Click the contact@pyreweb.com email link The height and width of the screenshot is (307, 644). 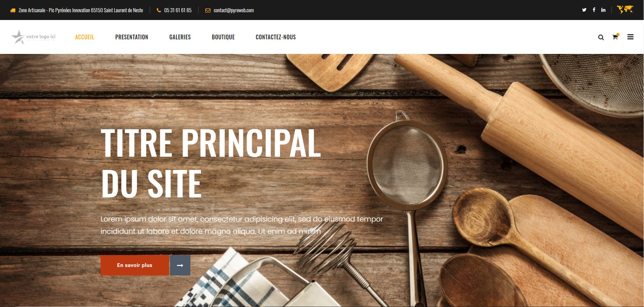(234, 10)
